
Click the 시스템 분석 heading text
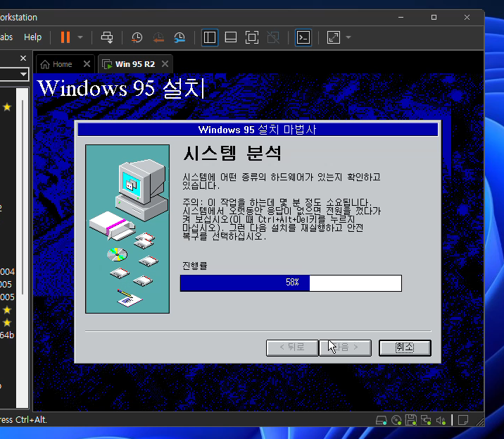pos(232,153)
